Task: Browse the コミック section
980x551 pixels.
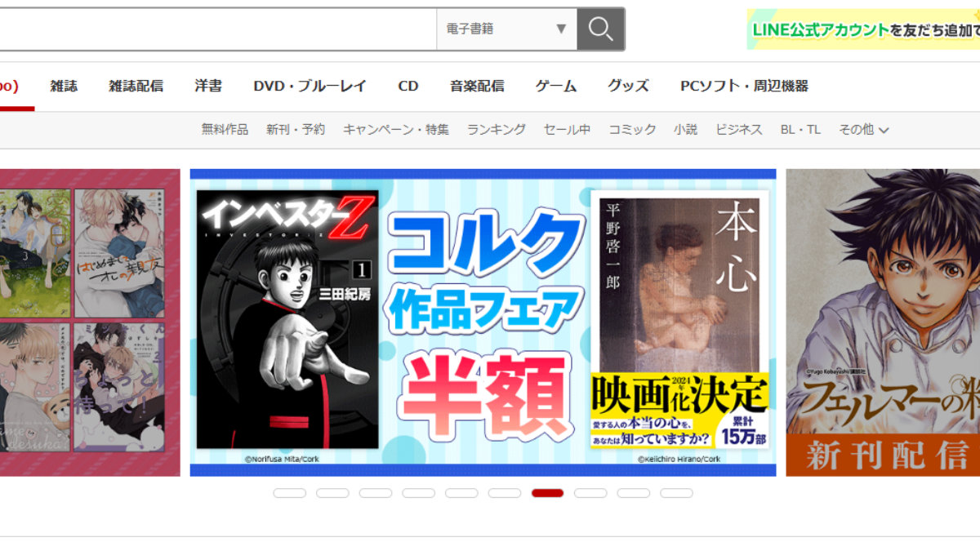Action: coord(632,129)
